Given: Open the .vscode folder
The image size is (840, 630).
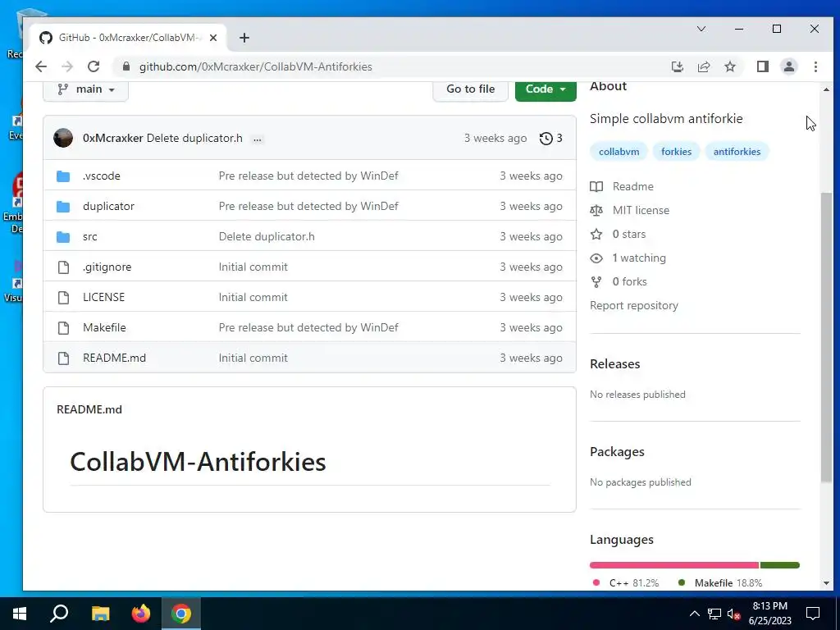Looking at the screenshot, I should [101, 176].
